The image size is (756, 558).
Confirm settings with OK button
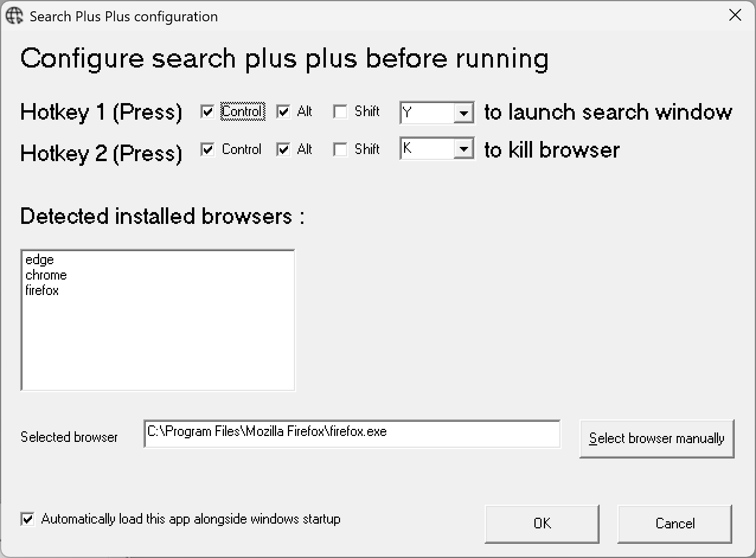542,524
